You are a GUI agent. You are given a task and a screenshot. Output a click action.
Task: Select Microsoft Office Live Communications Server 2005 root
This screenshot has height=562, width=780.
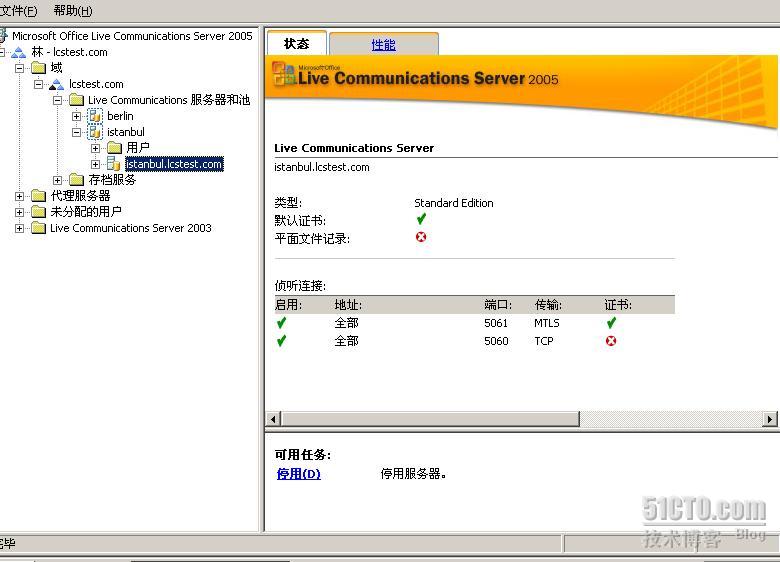click(132, 36)
